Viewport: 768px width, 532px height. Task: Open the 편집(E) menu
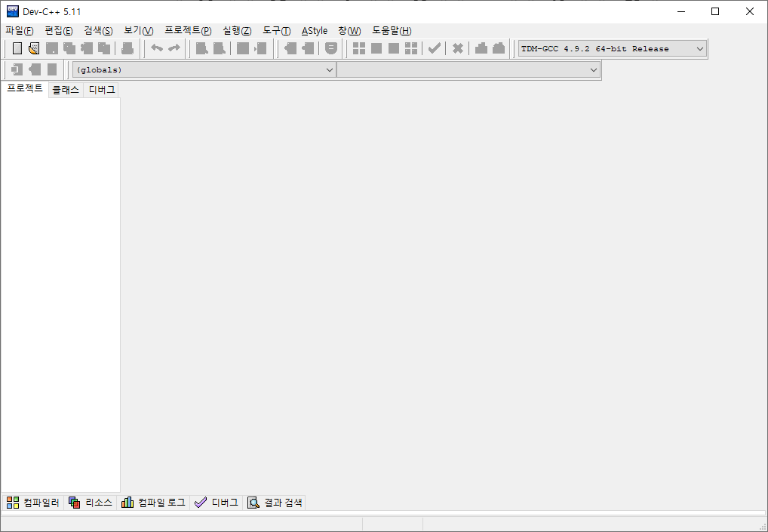click(59, 31)
